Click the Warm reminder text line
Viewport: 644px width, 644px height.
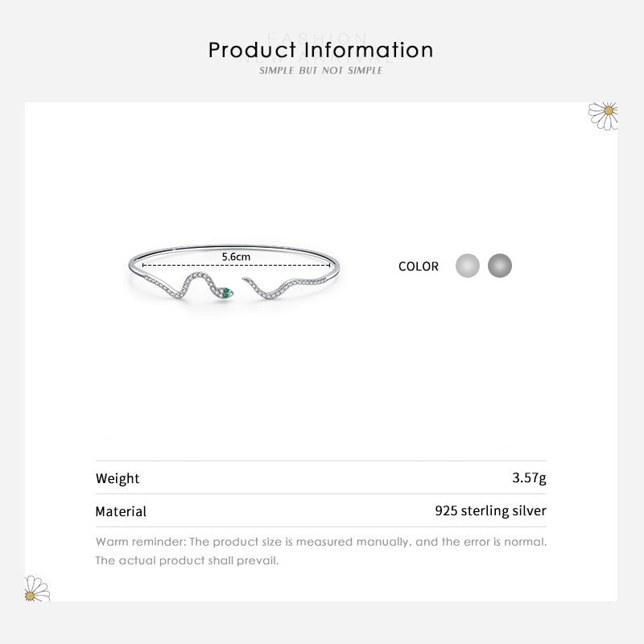[321, 542]
